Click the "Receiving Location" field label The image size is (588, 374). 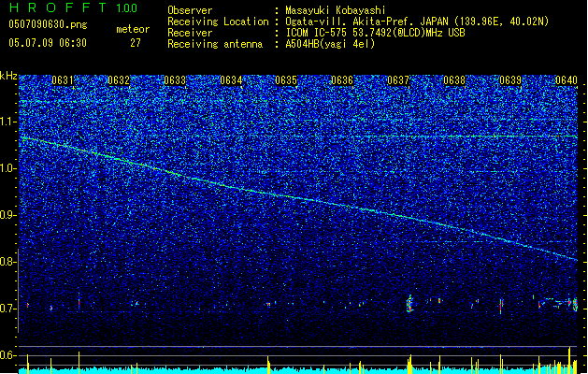(x=218, y=22)
